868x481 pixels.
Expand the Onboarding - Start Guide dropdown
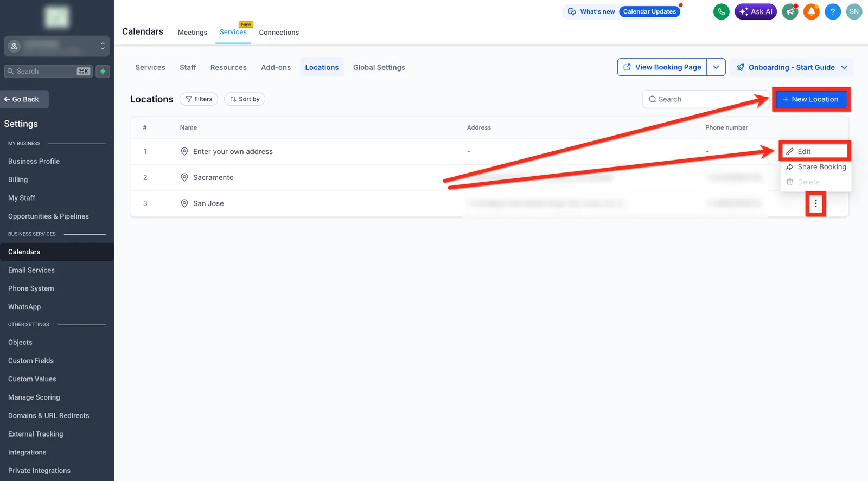792,67
